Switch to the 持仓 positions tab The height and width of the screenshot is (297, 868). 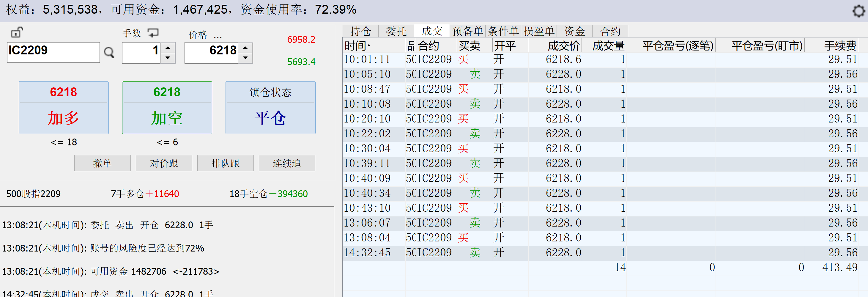(x=360, y=31)
